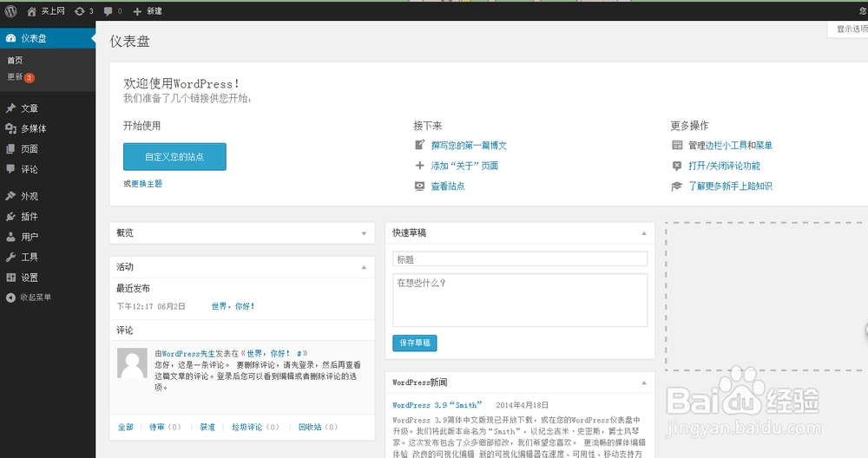This screenshot has height=458, width=868.
Task: Click the 外观 appearance brush icon
Action: [10, 196]
